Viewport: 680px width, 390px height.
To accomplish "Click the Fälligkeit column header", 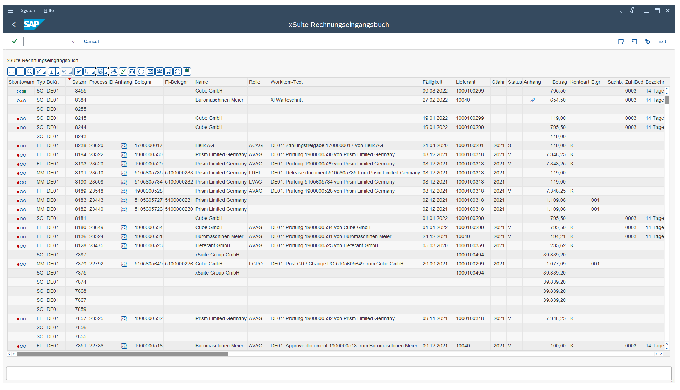I will [438, 82].
